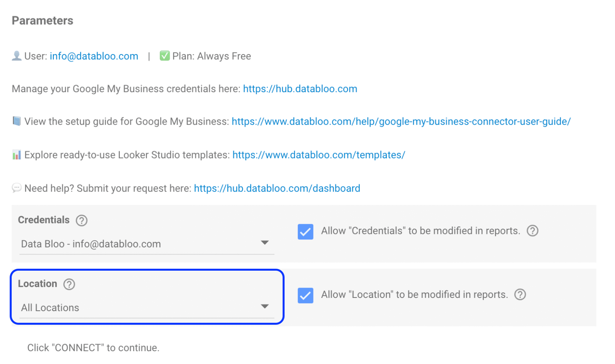Image resolution: width=615 pixels, height=364 pixels.
Task: Expand the Location dropdown arrow
Action: 265,306
